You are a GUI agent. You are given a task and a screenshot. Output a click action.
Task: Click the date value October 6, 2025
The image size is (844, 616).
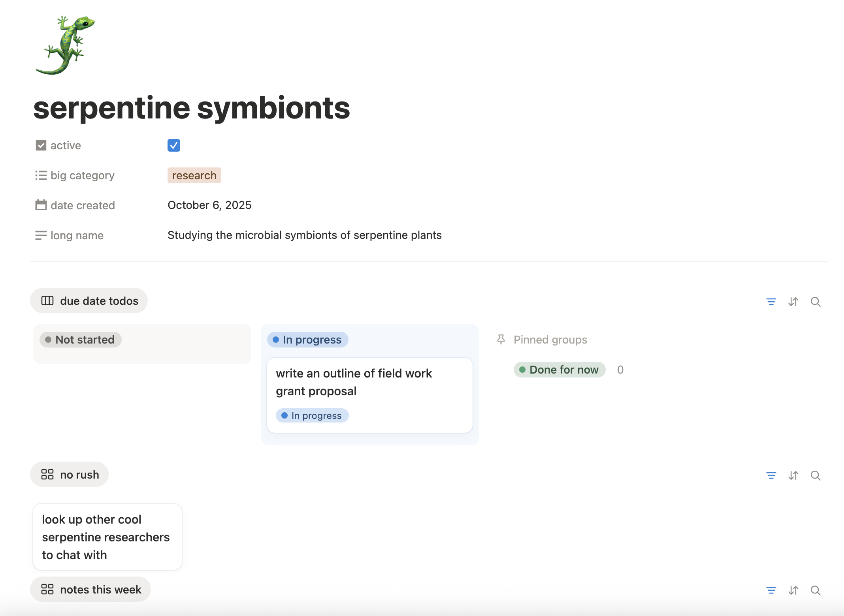pos(209,205)
